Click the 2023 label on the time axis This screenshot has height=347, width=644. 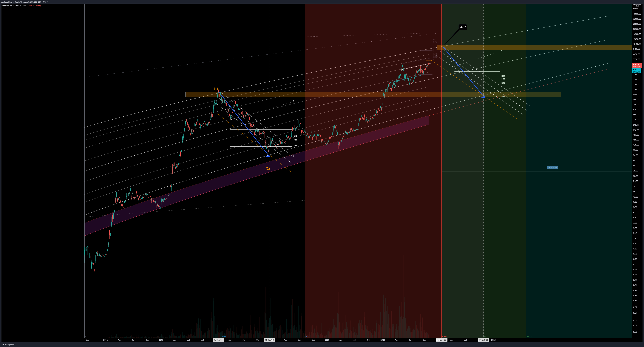[x=493, y=340]
